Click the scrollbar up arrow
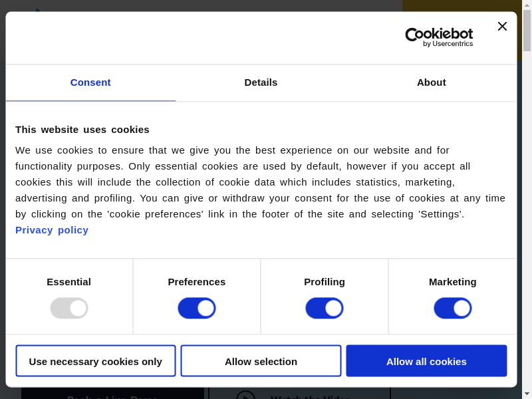The height and width of the screenshot is (399, 532). [x=527, y=5]
